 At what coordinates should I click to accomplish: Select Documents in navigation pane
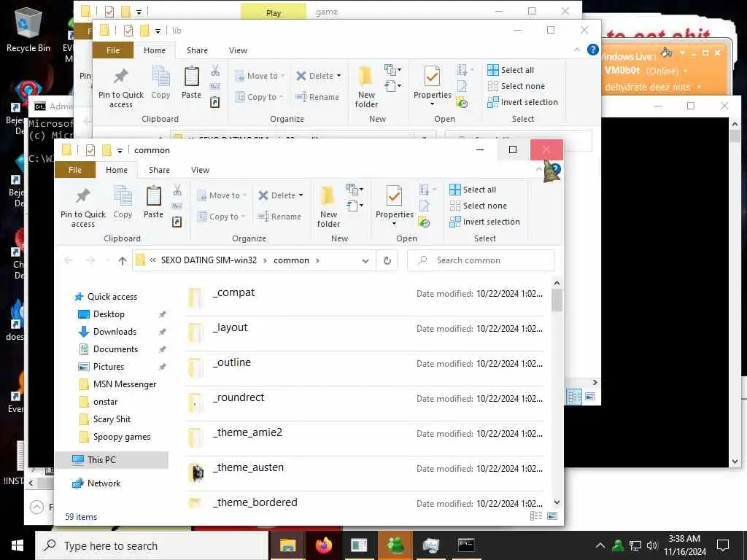coord(115,349)
